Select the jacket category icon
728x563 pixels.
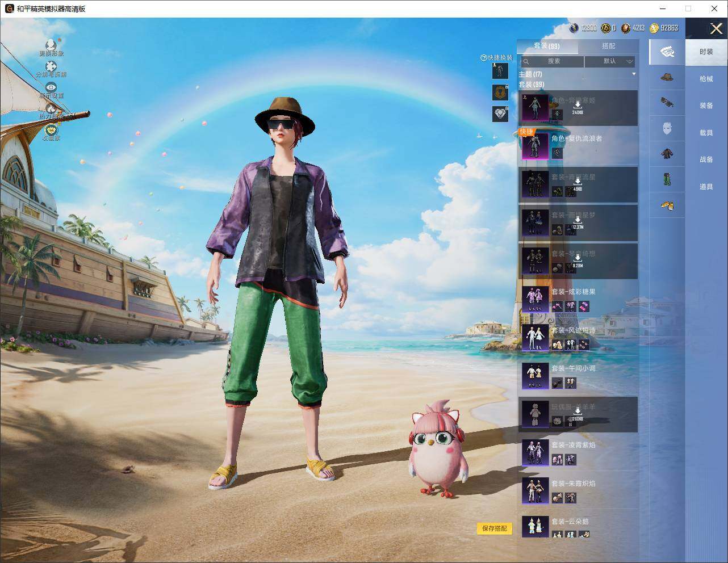point(667,154)
